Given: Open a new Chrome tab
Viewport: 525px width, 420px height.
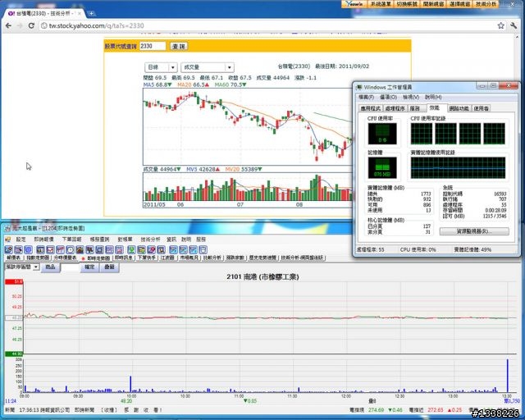Looking at the screenshot, I should click(x=91, y=13).
